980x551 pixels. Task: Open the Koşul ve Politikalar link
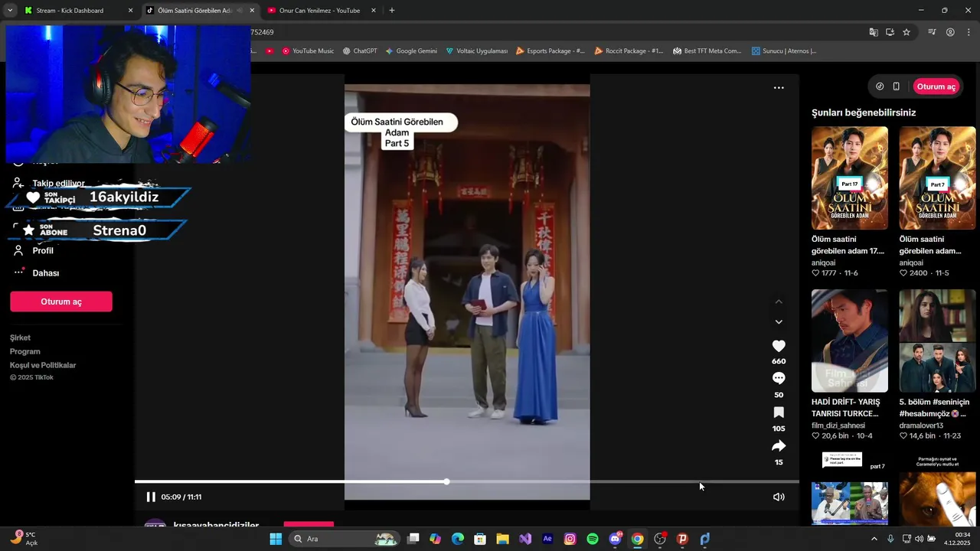[43, 365]
